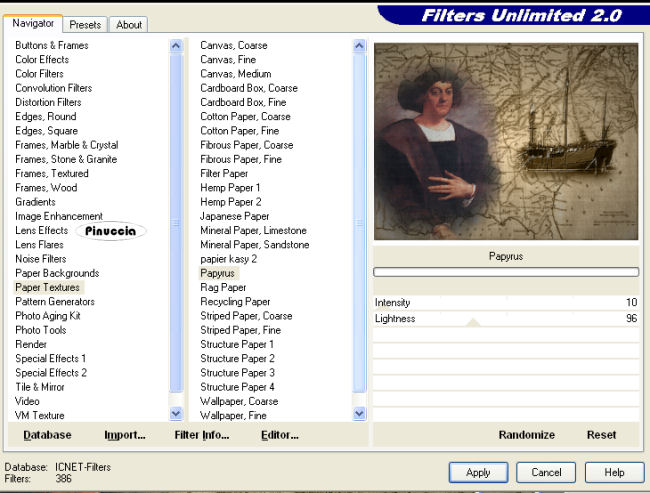Choose Canvas, Coarse filter
Viewport: 650px width, 493px height.
234,45
